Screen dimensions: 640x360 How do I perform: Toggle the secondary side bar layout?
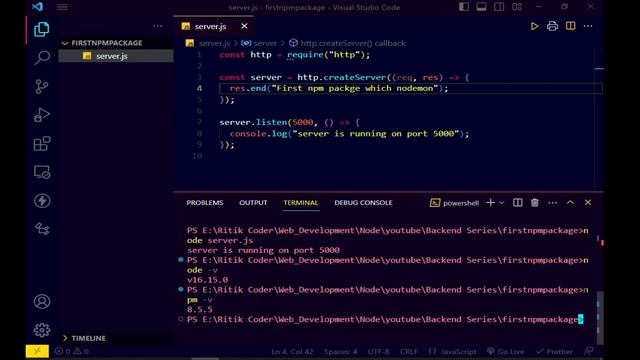(499, 7)
